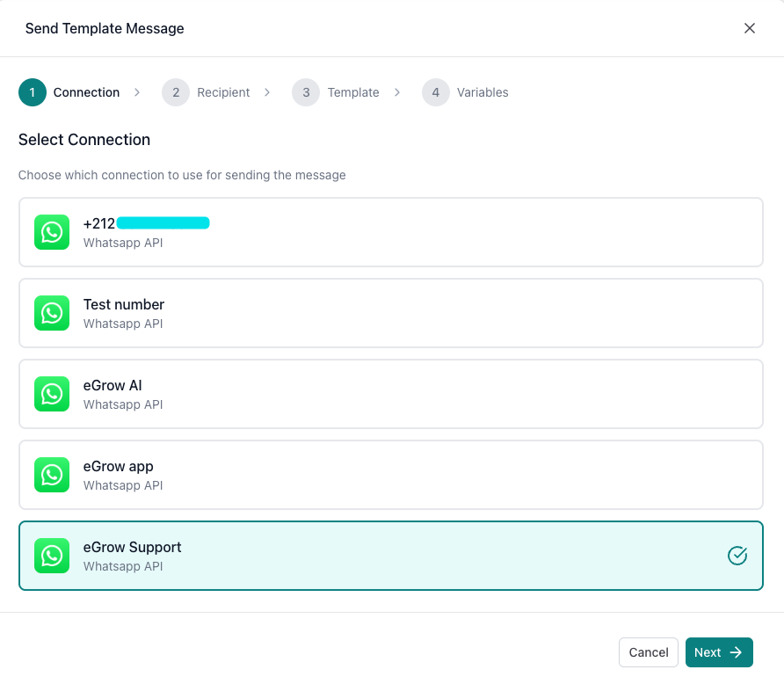
Task: Select the +212 Whatsapp API connection
Action: (390, 232)
